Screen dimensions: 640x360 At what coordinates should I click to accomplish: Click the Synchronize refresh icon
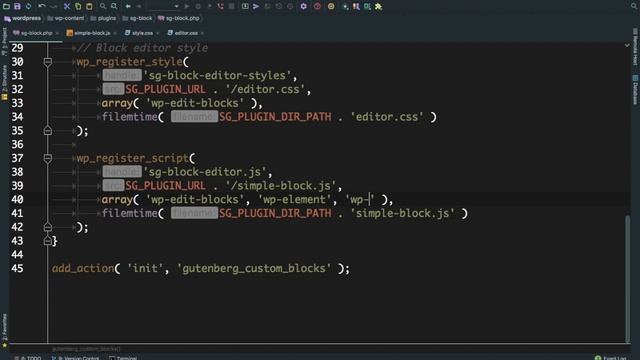coord(28,6)
